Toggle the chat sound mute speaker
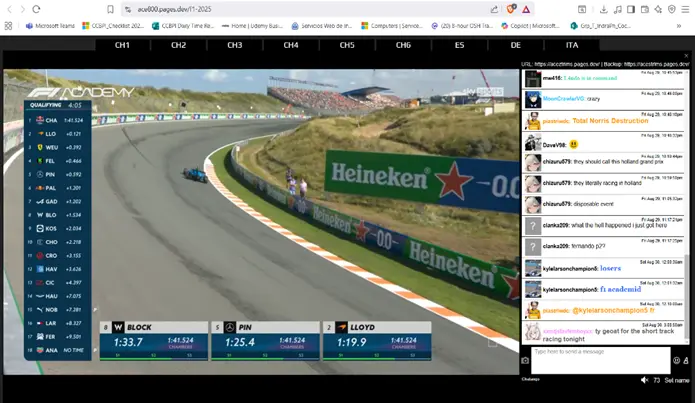Screen dimensions: 695x403 [x=644, y=380]
